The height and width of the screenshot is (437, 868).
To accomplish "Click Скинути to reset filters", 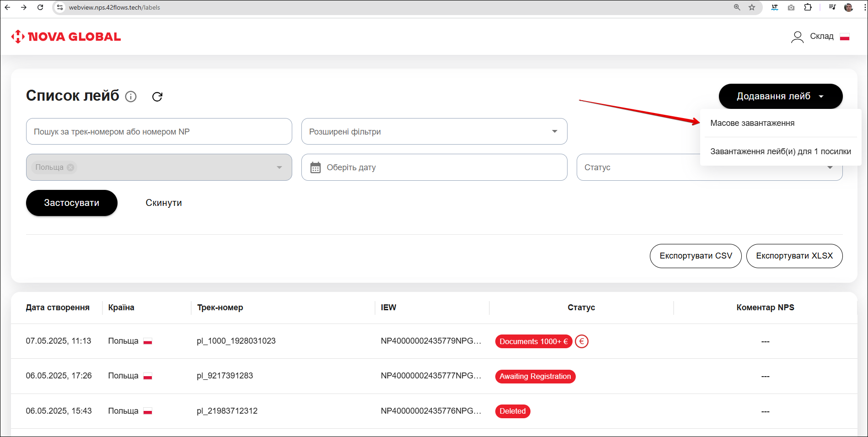I will click(164, 203).
